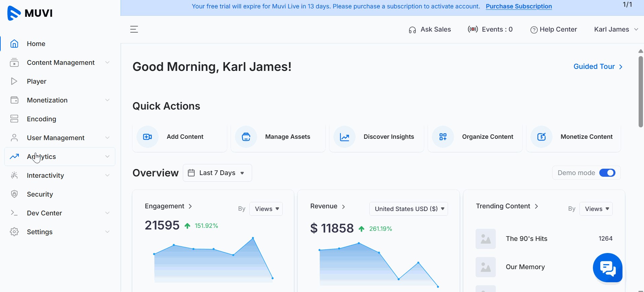Click the Muvi logo

click(30, 13)
